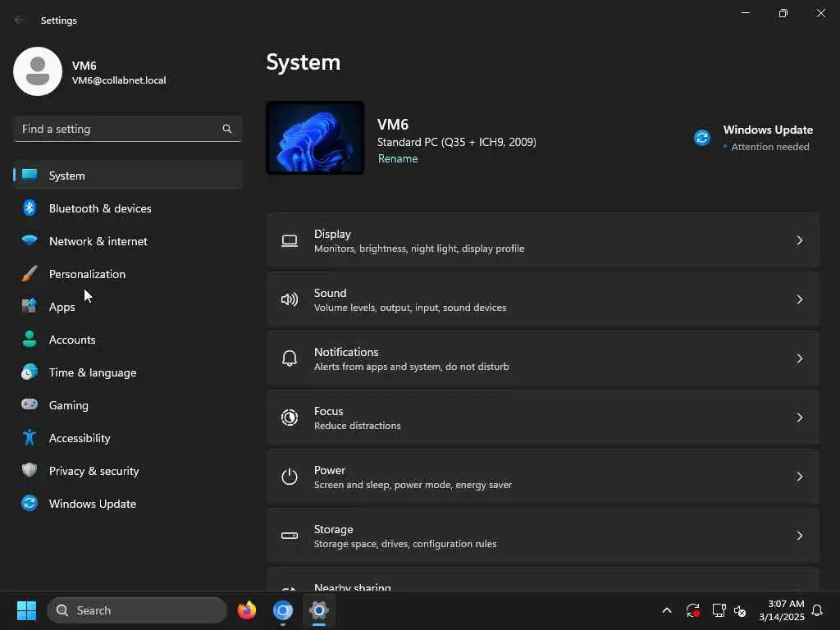Open Chrome from the taskbar
Image resolution: width=840 pixels, height=630 pixels.
click(x=283, y=610)
